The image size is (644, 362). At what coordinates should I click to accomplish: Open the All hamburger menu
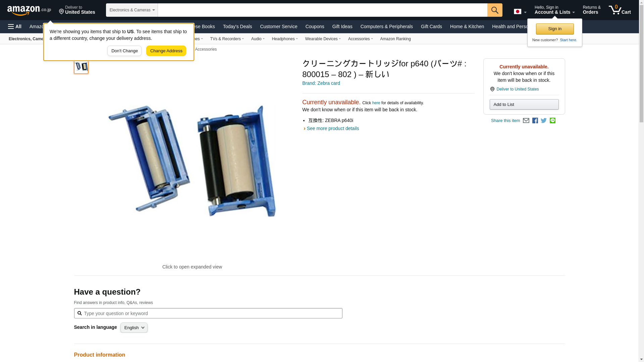coord(15,26)
